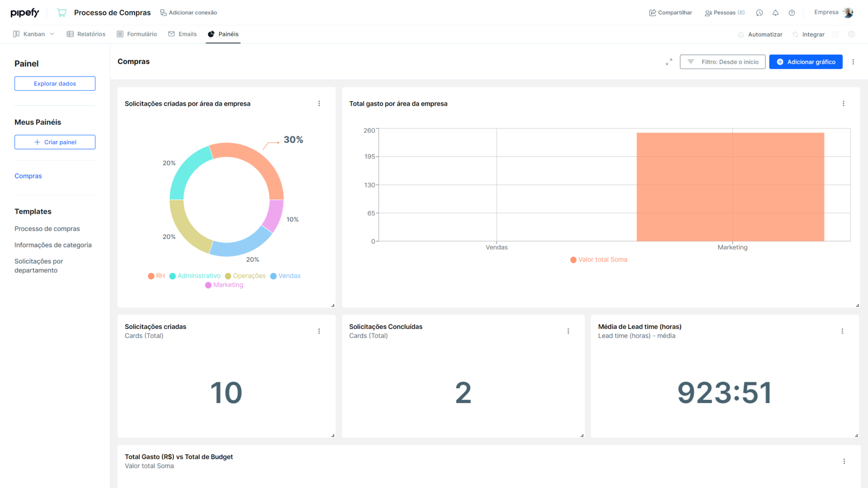Viewport: 868px width, 488px height.
Task: Expand the Kanban view dropdown chevron
Action: pos(52,34)
